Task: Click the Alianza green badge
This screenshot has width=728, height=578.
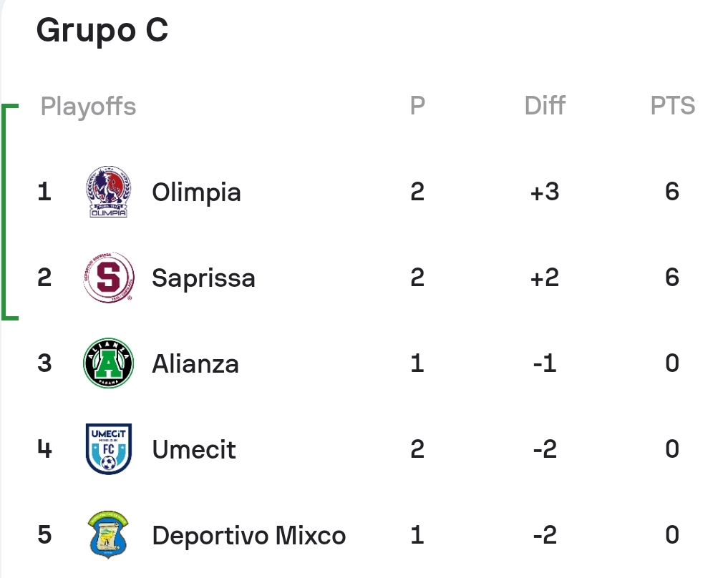Action: coord(109,363)
